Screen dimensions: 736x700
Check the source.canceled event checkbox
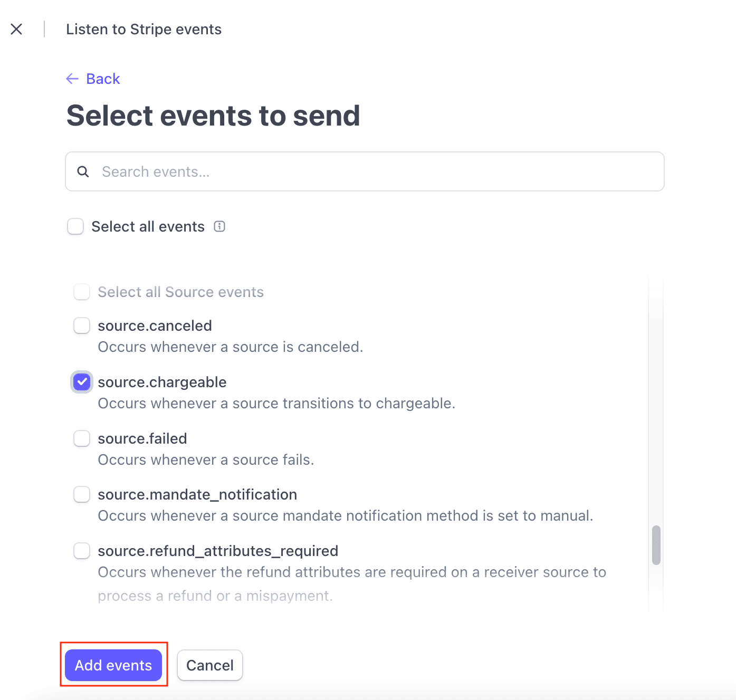[82, 325]
